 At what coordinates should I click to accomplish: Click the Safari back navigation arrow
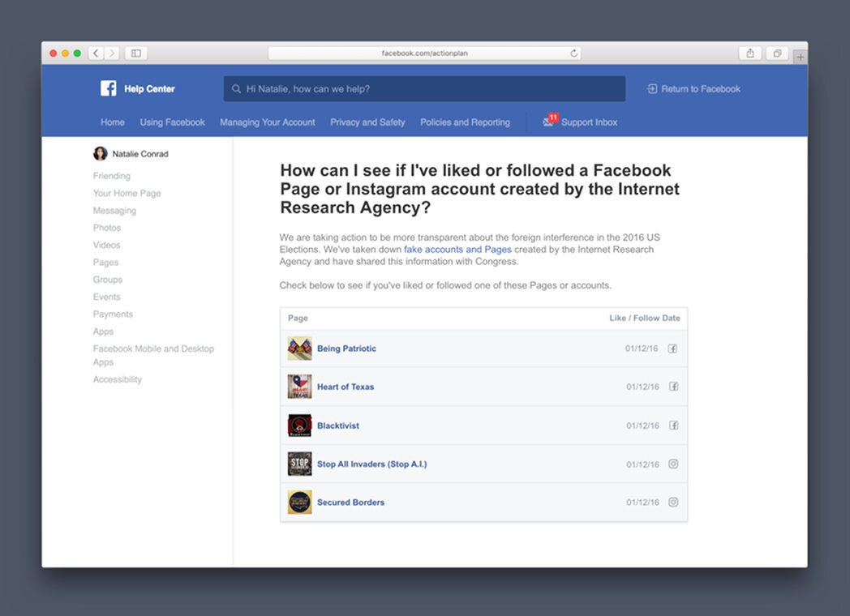(x=95, y=53)
